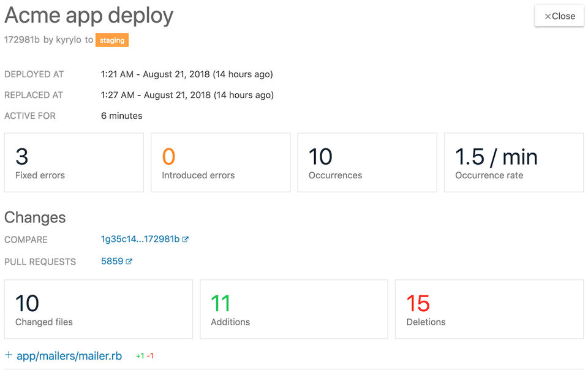
Task: Open the app/mailers/mailer.rb file link
Action: point(69,356)
